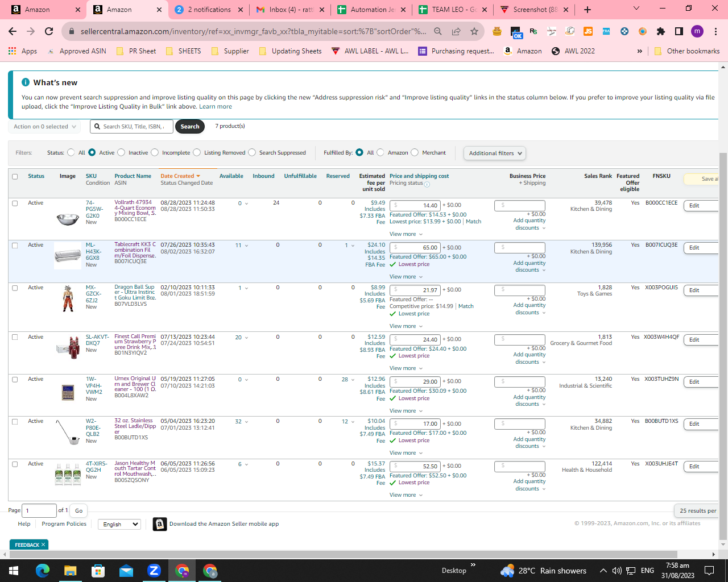Switch to the Screenshot browser tab
The image size is (728, 582).
coord(535,10)
